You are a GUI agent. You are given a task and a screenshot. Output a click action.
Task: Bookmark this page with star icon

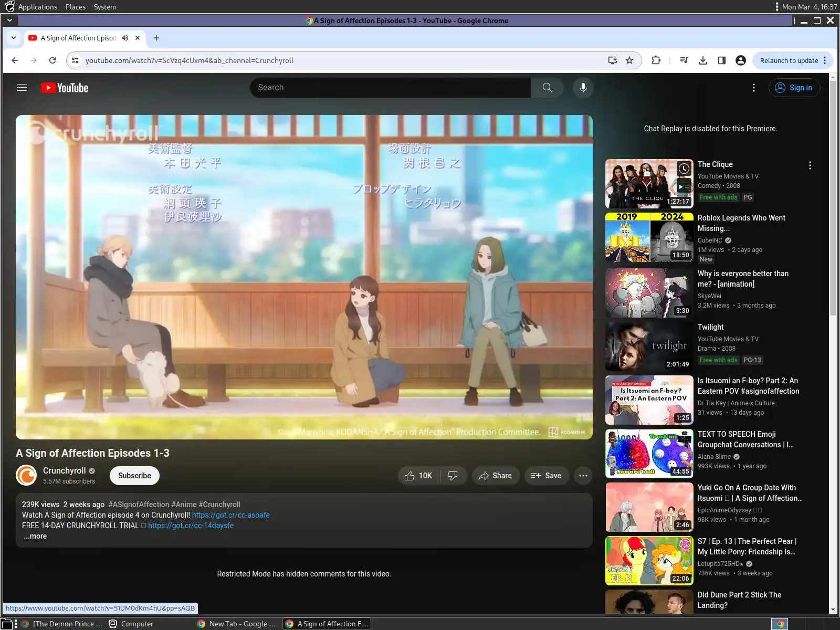pos(629,60)
